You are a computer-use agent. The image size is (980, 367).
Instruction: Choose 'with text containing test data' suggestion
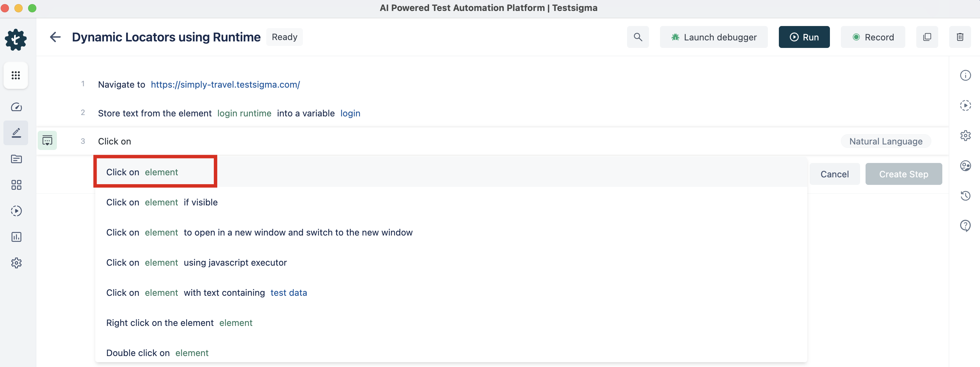pyautogui.click(x=451, y=292)
